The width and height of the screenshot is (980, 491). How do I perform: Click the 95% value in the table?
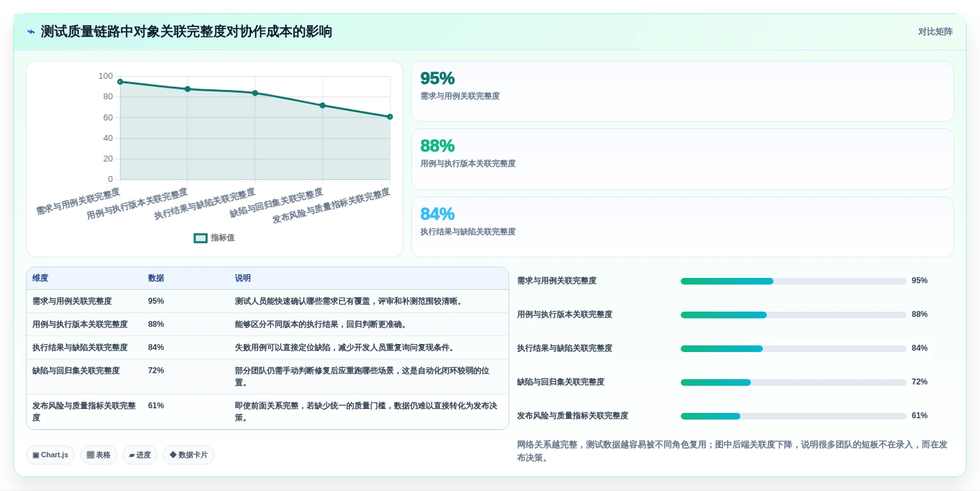(x=156, y=301)
